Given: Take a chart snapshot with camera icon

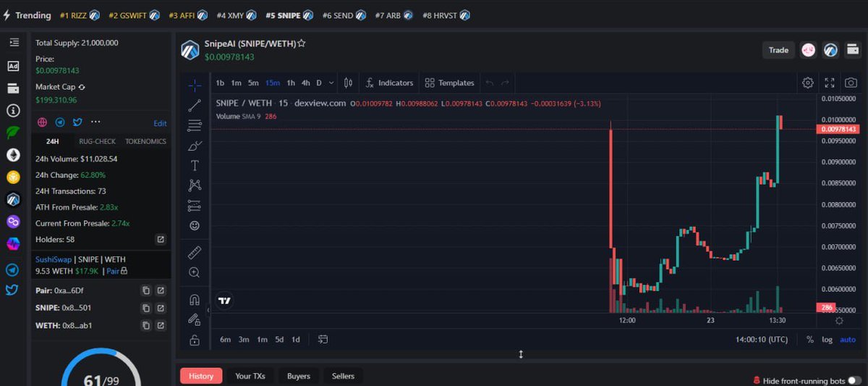Looking at the screenshot, I should pos(851,83).
